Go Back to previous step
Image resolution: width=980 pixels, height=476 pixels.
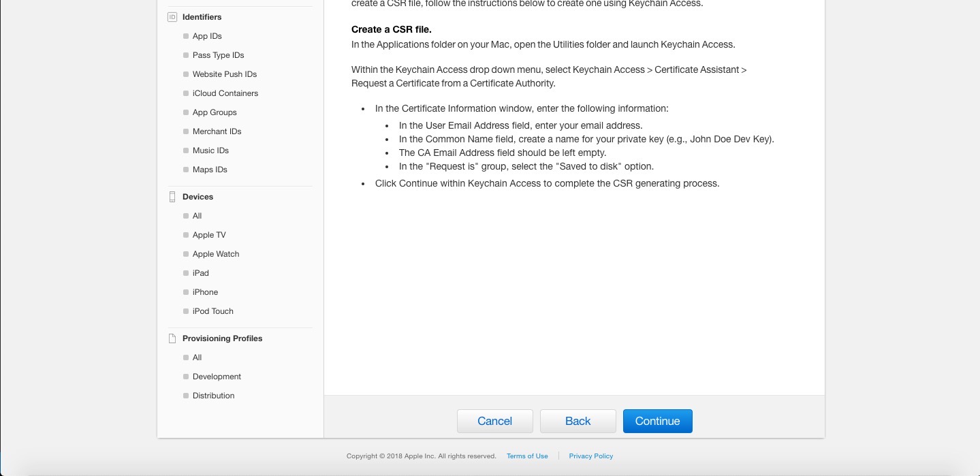tap(578, 421)
